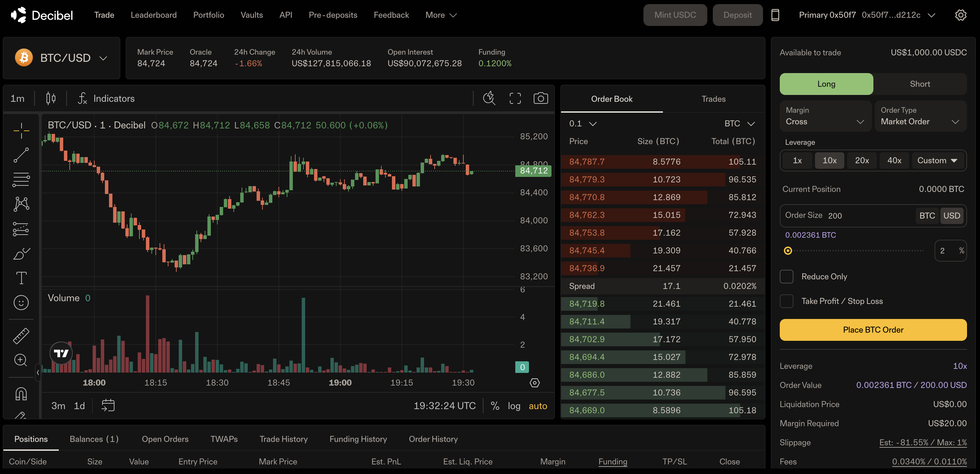Open the go-to-date calendar icon
Image resolution: width=980 pixels, height=474 pixels.
pos(108,406)
